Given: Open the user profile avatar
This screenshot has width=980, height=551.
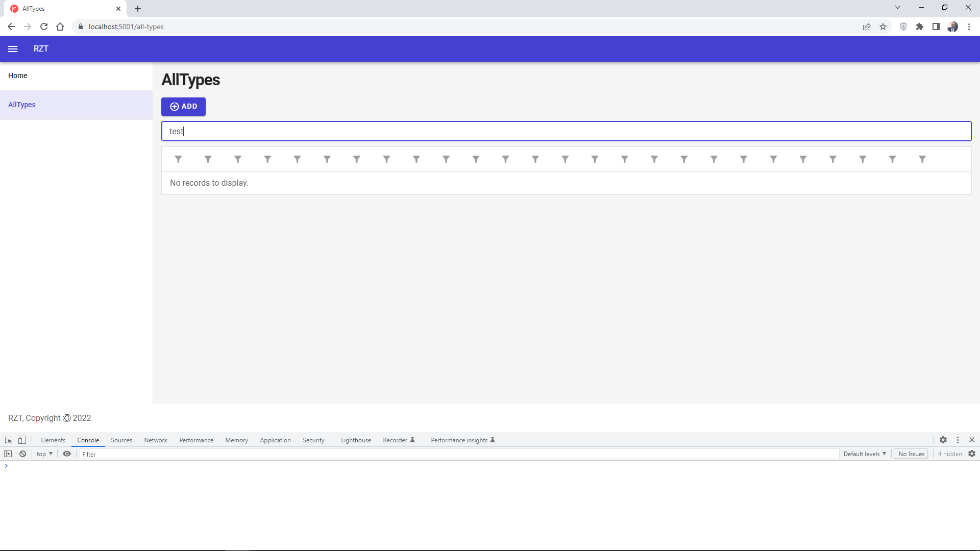Looking at the screenshot, I should pyautogui.click(x=952, y=27).
